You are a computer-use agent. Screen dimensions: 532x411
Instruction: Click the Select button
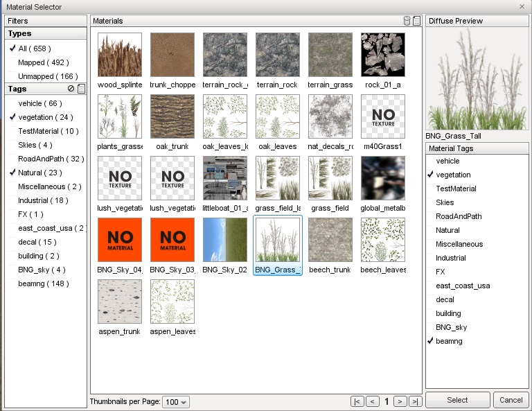click(457, 400)
